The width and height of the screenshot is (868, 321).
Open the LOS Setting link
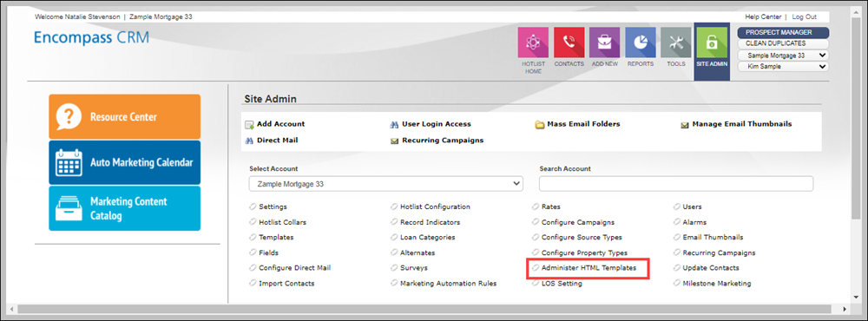[562, 284]
